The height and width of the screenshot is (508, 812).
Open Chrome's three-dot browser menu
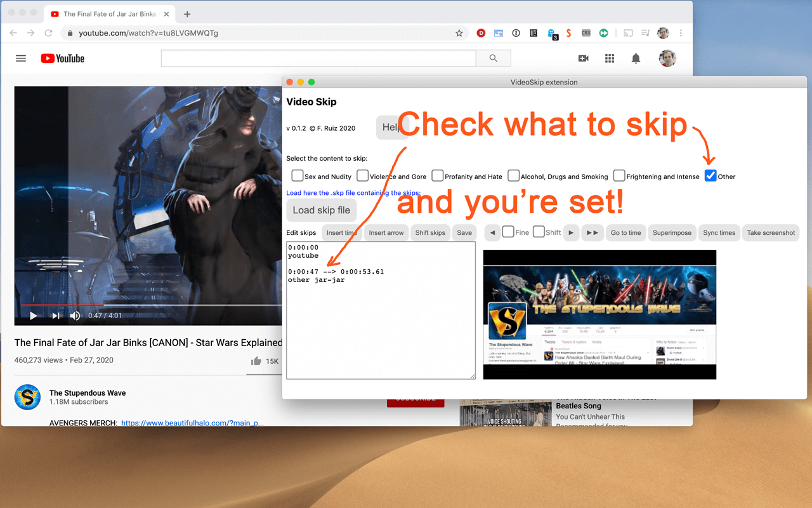tap(681, 32)
